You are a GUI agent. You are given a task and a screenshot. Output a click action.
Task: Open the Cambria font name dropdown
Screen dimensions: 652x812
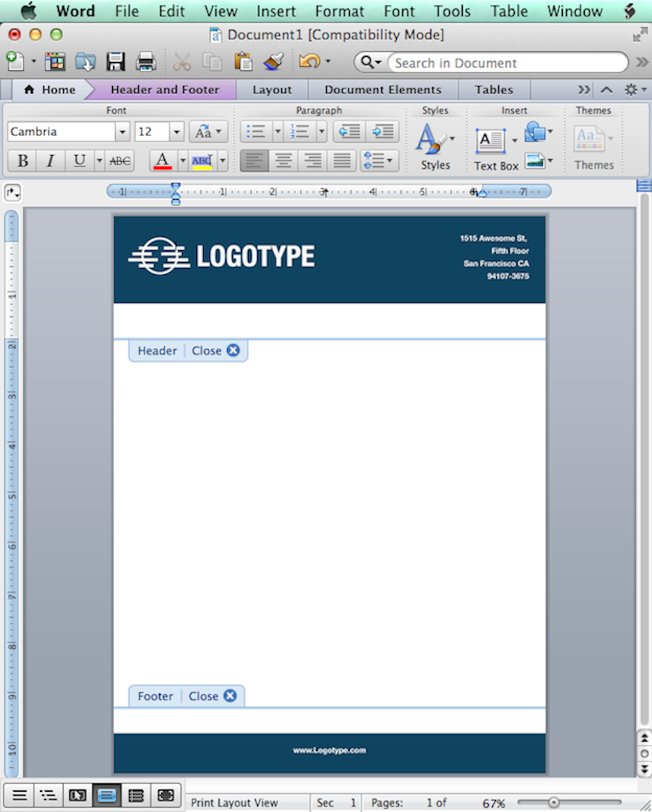click(x=123, y=132)
